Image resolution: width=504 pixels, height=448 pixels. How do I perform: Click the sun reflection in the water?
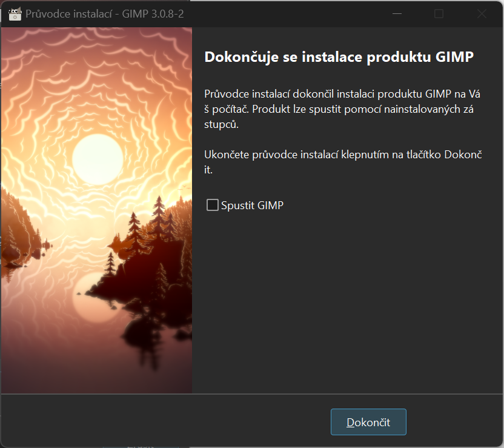coord(93,298)
